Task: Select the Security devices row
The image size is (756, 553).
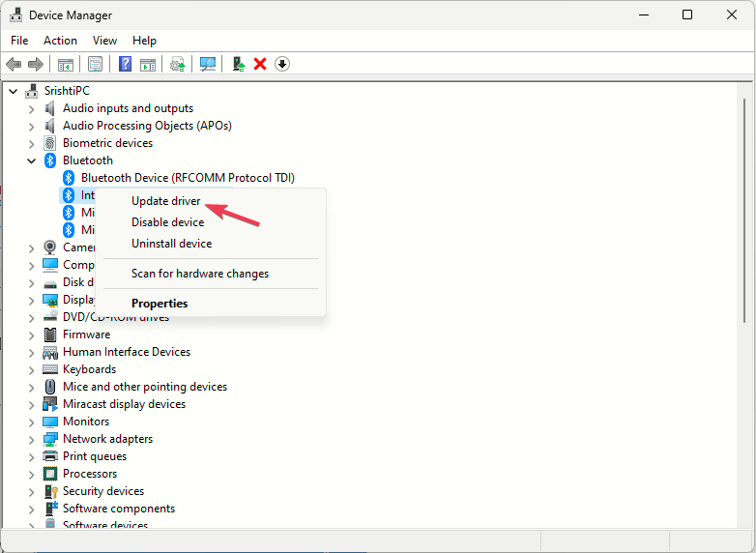Action: pos(103,491)
